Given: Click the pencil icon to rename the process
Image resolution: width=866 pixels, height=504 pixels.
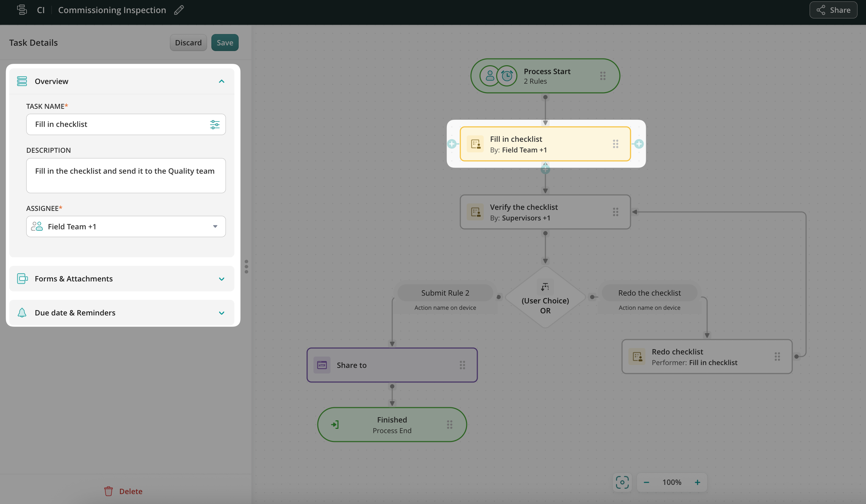Looking at the screenshot, I should pos(179,10).
